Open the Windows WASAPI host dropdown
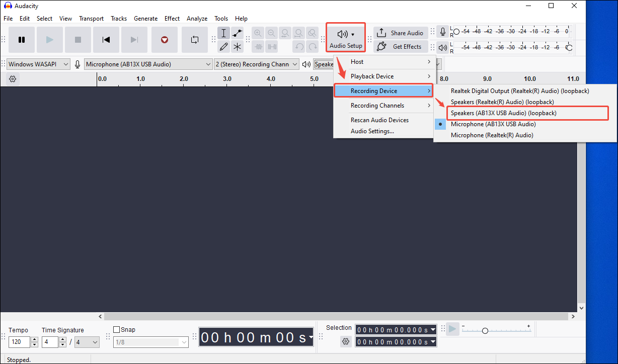Image resolution: width=618 pixels, height=364 pixels. click(x=38, y=64)
